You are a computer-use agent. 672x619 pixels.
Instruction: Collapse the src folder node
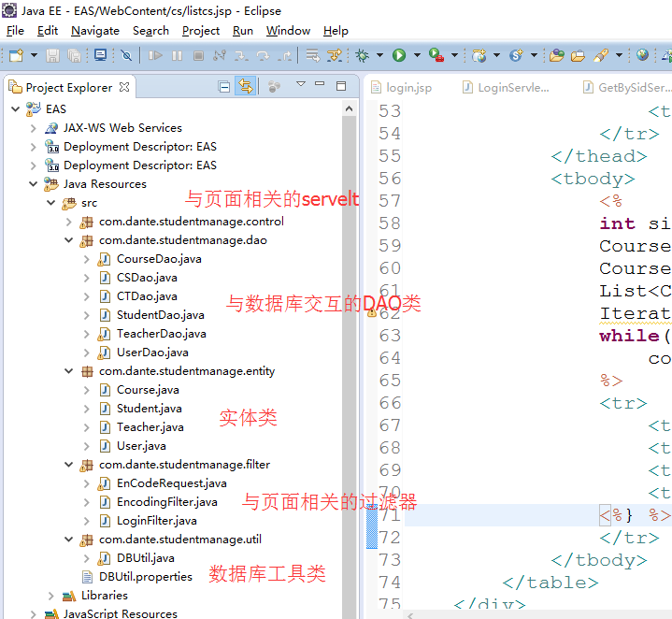[x=50, y=202]
